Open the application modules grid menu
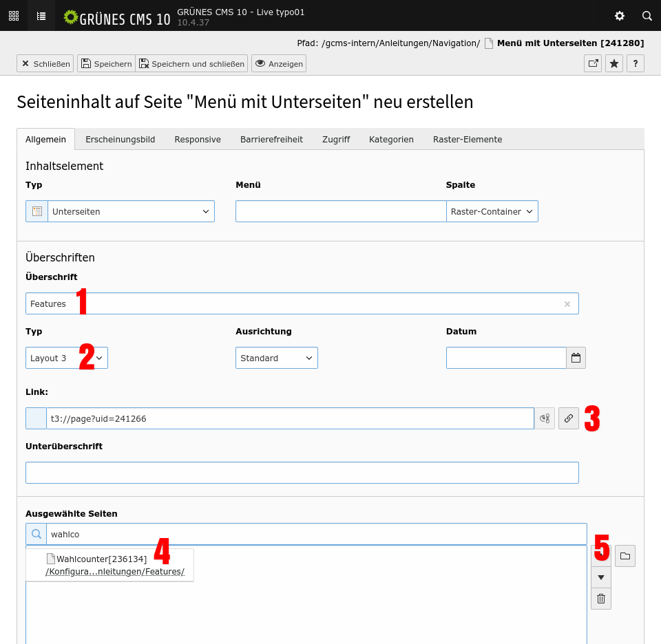This screenshot has width=661, height=644. point(14,16)
